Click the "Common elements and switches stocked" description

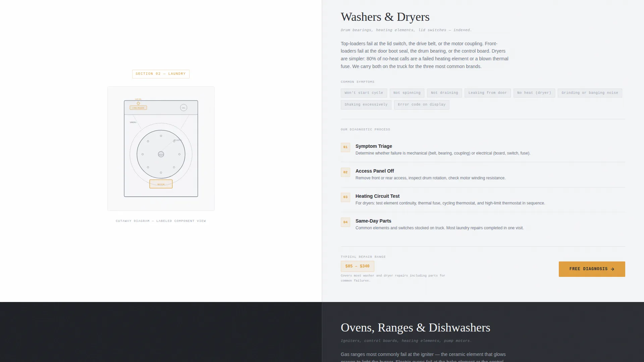click(x=439, y=228)
